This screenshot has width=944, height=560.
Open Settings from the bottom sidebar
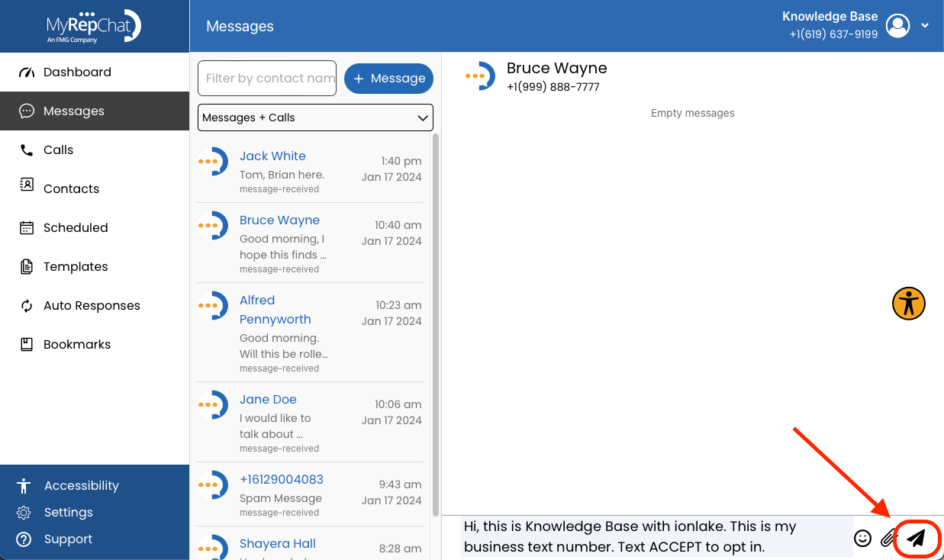pyautogui.click(x=69, y=512)
